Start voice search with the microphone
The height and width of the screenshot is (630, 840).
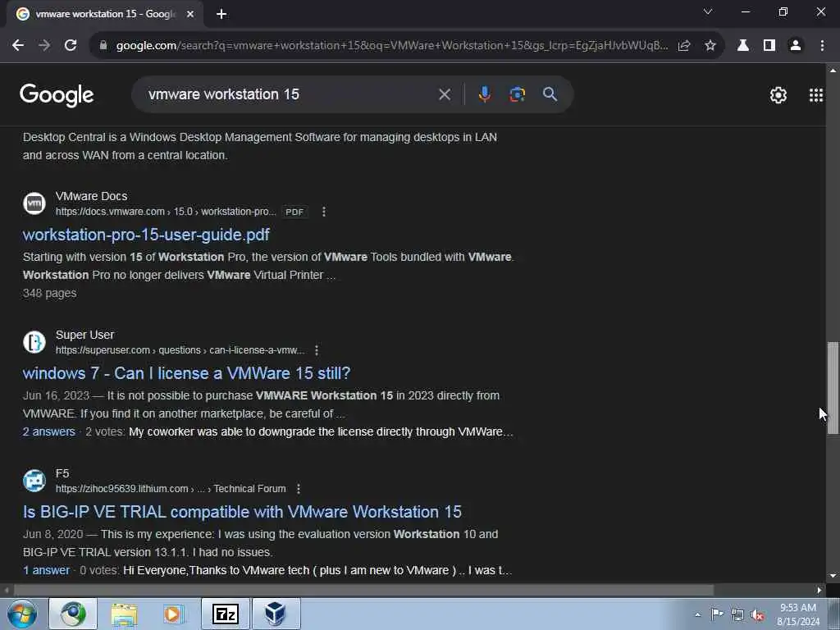(x=484, y=94)
